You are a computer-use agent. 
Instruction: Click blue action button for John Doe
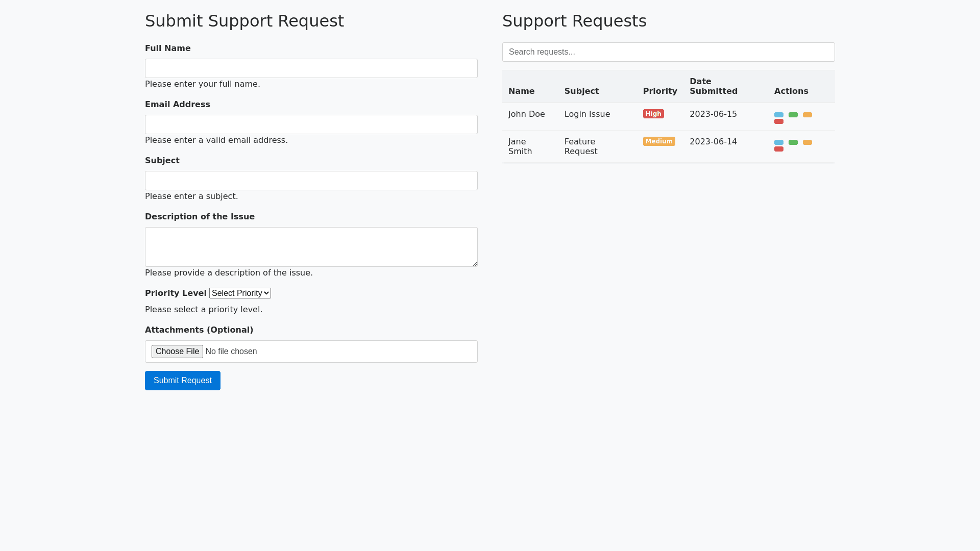[778, 115]
